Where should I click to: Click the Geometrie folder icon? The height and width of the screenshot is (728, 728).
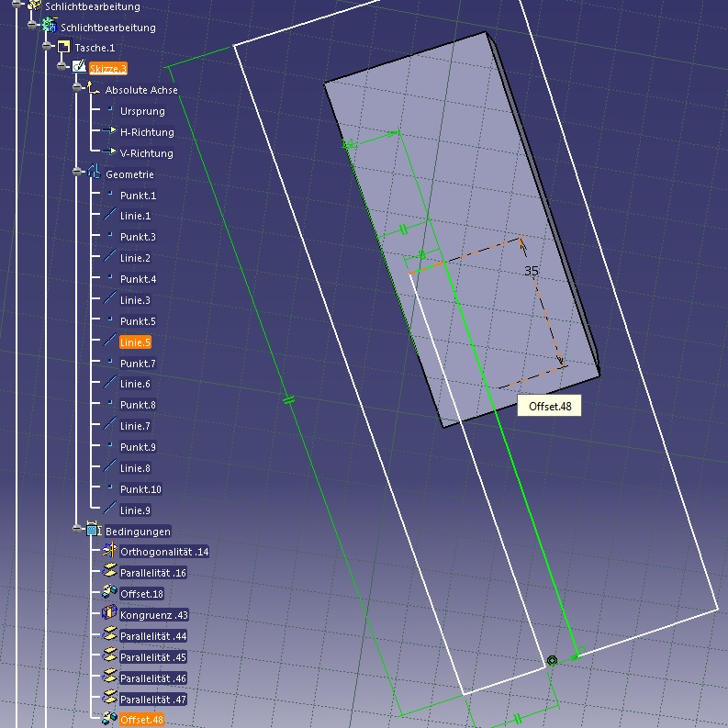pyautogui.click(x=94, y=172)
